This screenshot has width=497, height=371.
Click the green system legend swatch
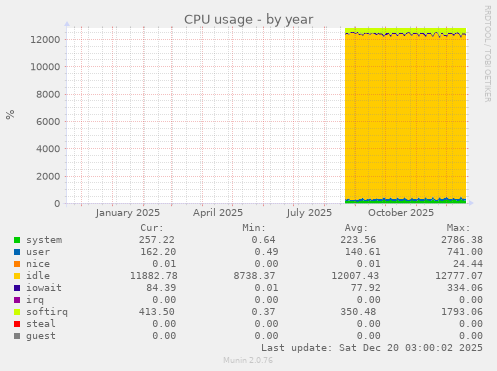(17, 240)
